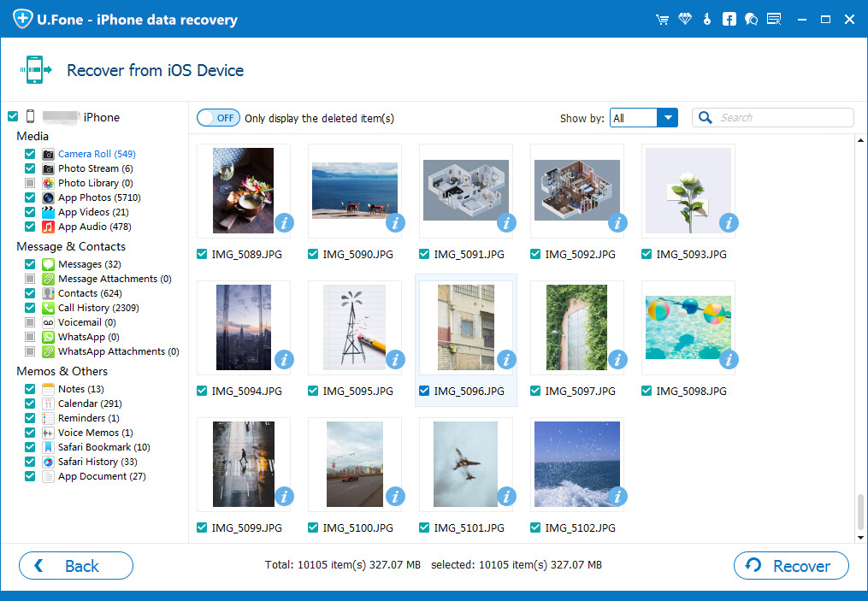This screenshot has width=868, height=601.
Task: Open the chat support icon
Action: pos(751,20)
